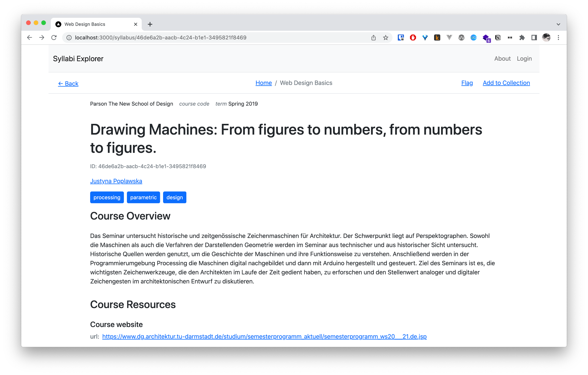Click the About menu item
Image resolution: width=588 pixels, height=375 pixels.
click(x=502, y=59)
